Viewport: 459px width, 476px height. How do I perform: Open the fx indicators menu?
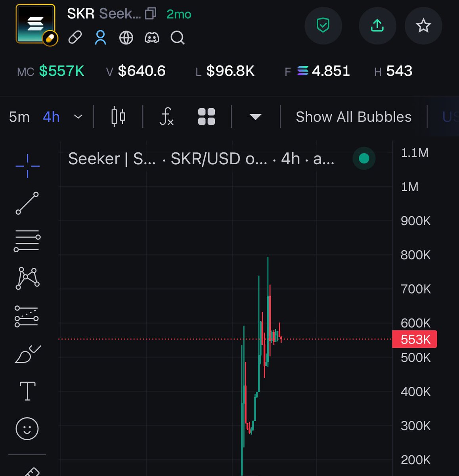166,117
